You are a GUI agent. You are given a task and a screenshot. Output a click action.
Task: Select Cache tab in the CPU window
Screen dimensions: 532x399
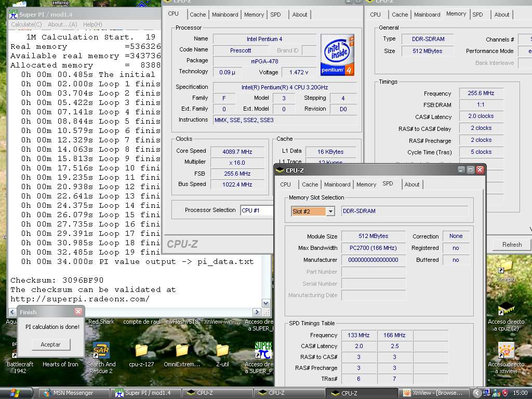click(197, 15)
